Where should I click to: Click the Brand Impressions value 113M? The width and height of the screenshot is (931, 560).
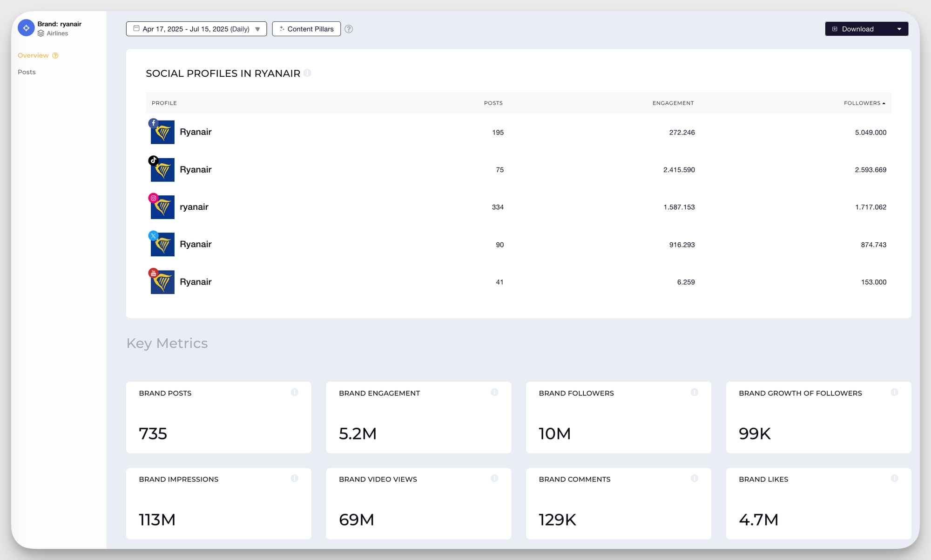157,520
